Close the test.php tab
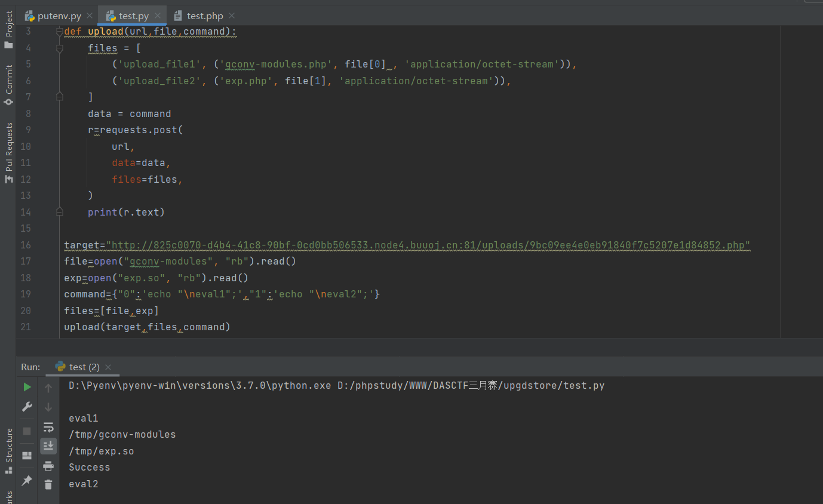This screenshot has height=504, width=823. click(x=232, y=16)
